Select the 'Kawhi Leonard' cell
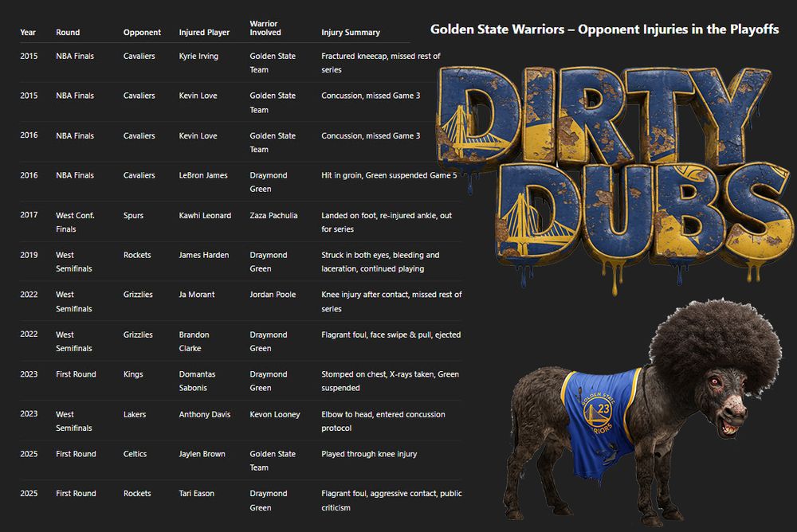This screenshot has height=532, width=797. click(x=205, y=216)
